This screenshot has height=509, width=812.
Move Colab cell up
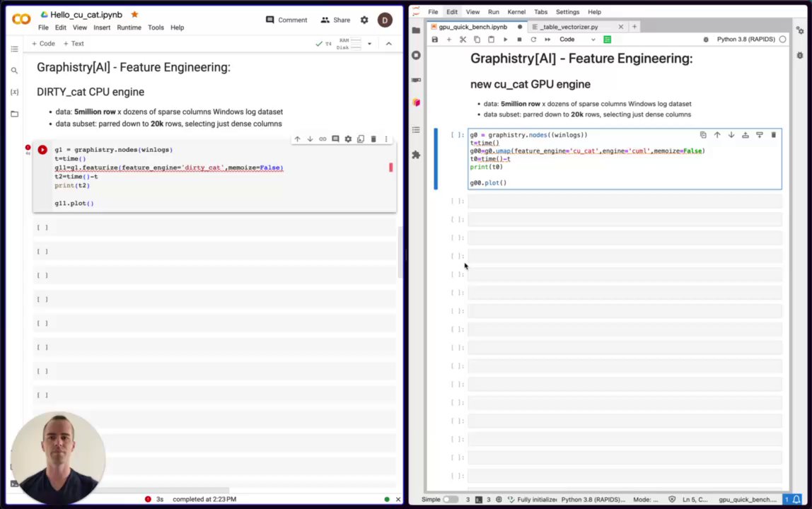click(x=297, y=139)
